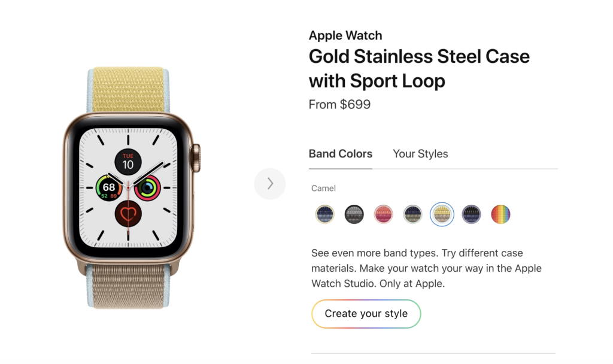Image resolution: width=613 pixels, height=364 pixels.
Task: Tap the 68 temperature complication on watch
Action: (108, 189)
